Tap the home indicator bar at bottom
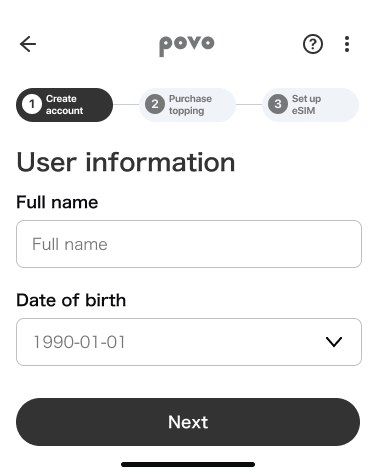Screen dimensions: 378x475 [188, 464]
